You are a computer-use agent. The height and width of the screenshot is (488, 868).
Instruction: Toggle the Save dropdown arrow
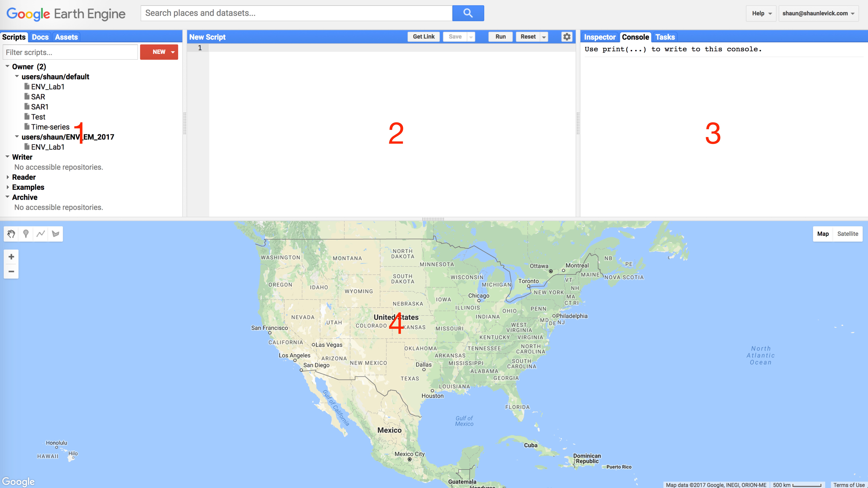pyautogui.click(x=471, y=37)
